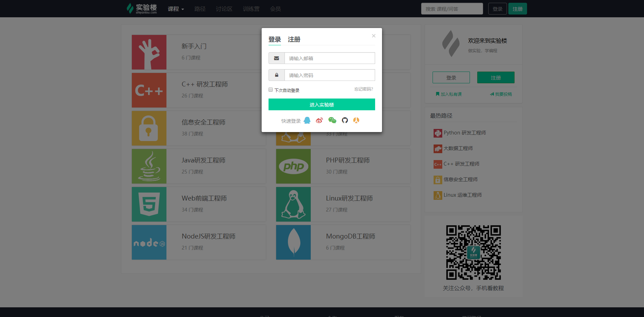Image resolution: width=644 pixels, height=317 pixels.
Task: Select the Linux penguin course thumbnail
Action: coord(293,204)
